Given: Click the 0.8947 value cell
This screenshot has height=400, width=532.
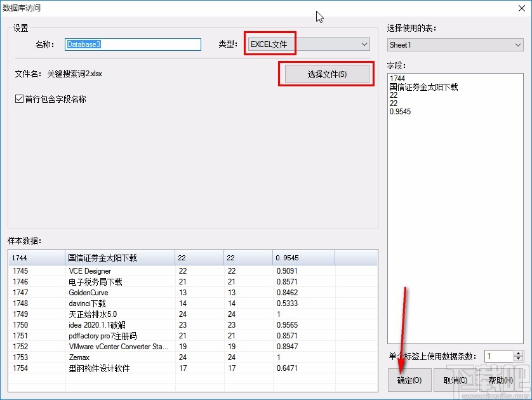Looking at the screenshot, I should click(x=304, y=347).
